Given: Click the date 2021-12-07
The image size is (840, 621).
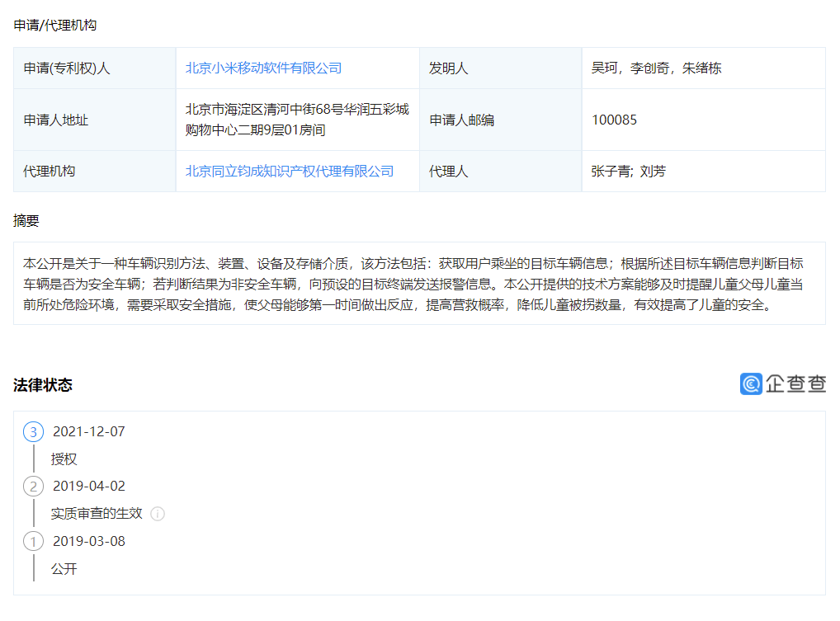Looking at the screenshot, I should click(89, 431).
